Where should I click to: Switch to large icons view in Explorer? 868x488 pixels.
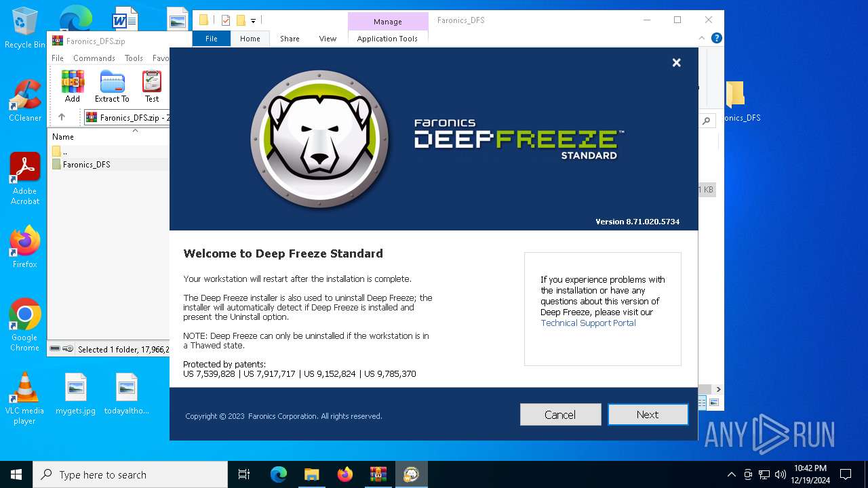click(713, 403)
